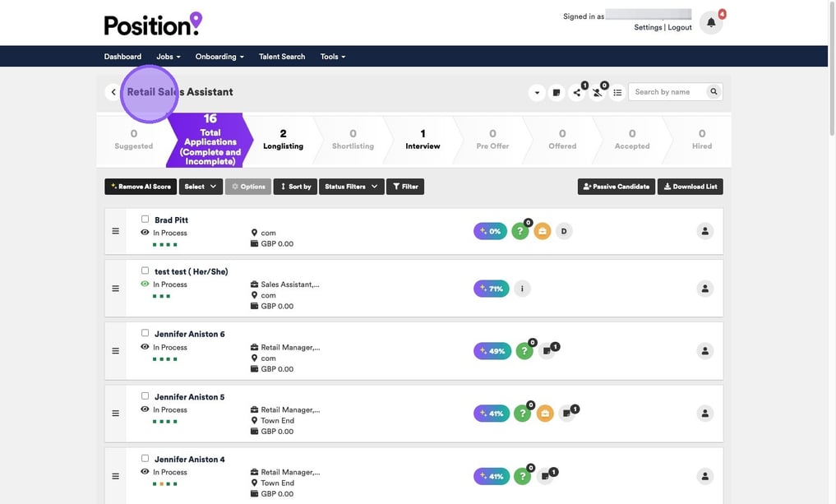Image resolution: width=836 pixels, height=504 pixels.
Task: Open the notifications bell
Action: 711,23
